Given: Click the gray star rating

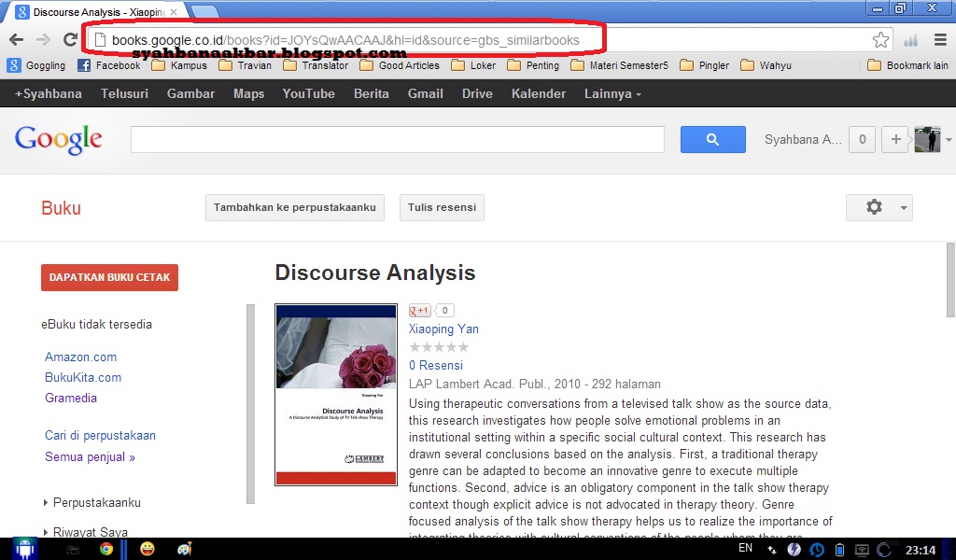Looking at the screenshot, I should 439,347.
